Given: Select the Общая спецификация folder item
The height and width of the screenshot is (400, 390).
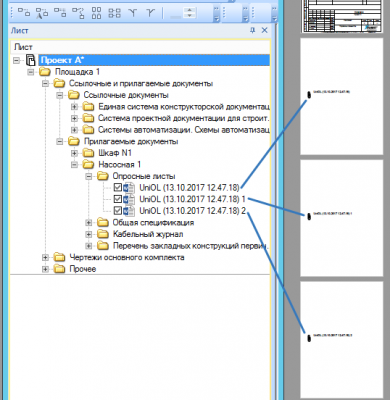Looking at the screenshot, I should (x=153, y=222).
